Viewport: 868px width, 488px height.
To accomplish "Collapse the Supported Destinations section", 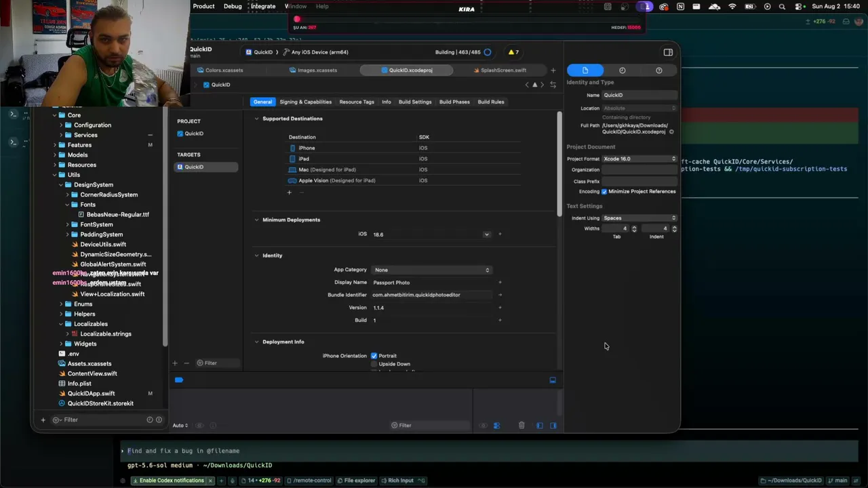I will tap(257, 119).
